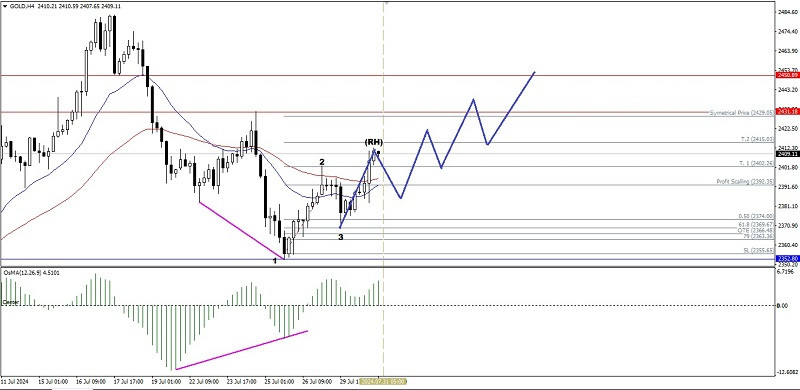Click the 61.8 (2369.67) Fibonacci label
Image resolution: width=800 pixels, height=390 pixels.
coord(757,224)
